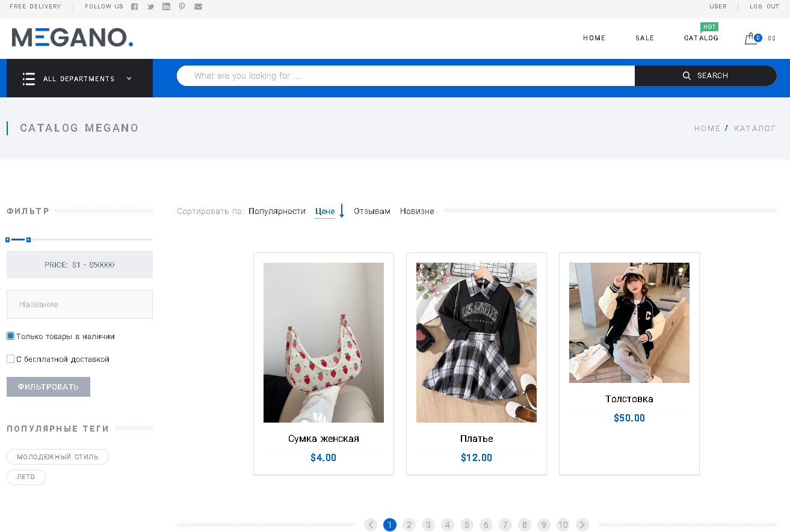Click the hamburger icon next to ALL DEPARTMENTS
790x532 pixels.
[28, 78]
